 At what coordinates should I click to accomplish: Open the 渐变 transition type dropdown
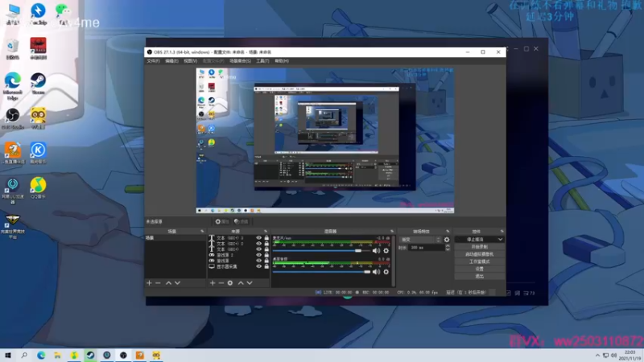point(419,240)
